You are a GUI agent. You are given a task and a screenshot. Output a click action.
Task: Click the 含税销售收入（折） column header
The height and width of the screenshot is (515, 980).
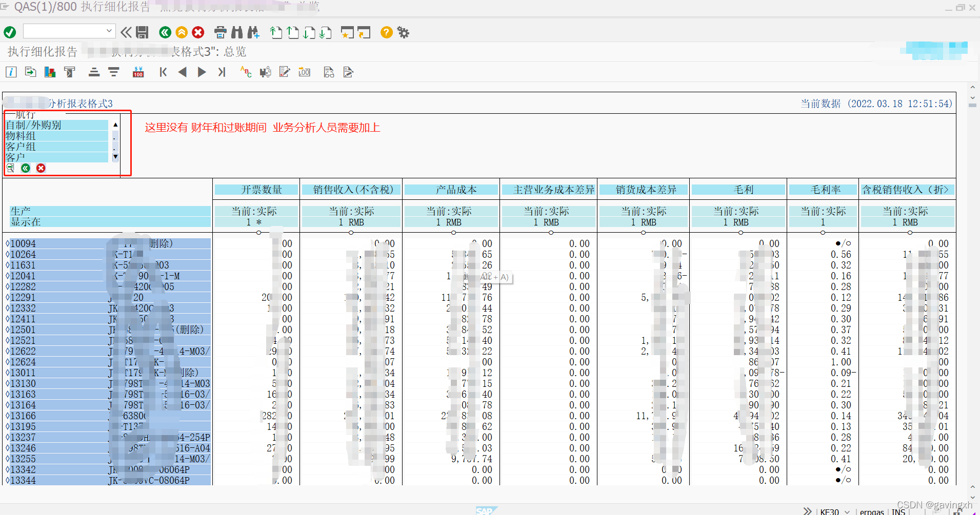tap(908, 190)
